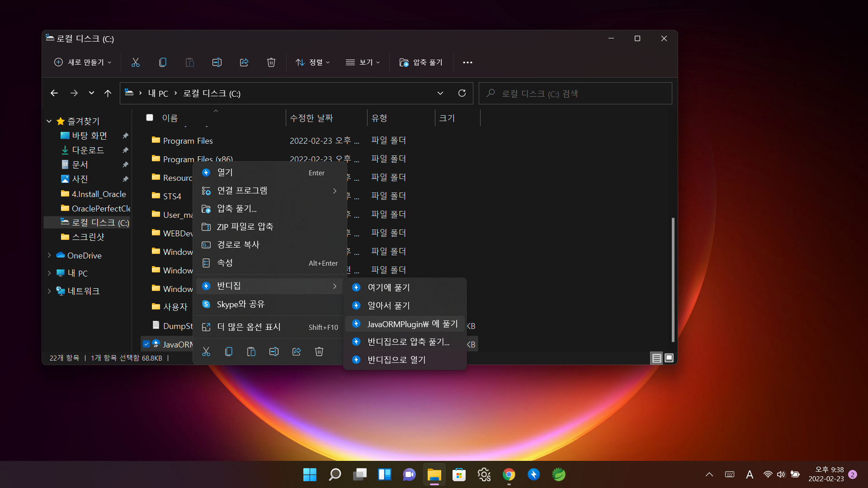
Task: Click the cut icon in the context menu
Action: pos(206,352)
